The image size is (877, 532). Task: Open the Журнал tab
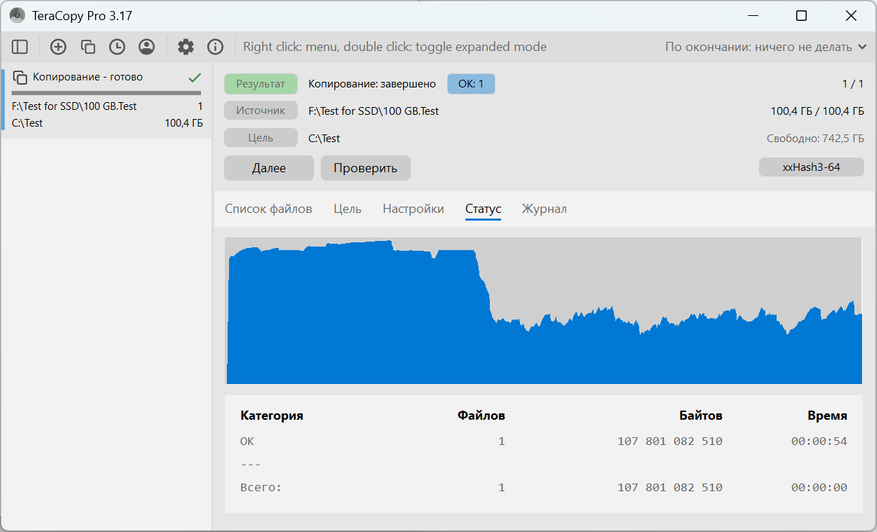tap(544, 209)
